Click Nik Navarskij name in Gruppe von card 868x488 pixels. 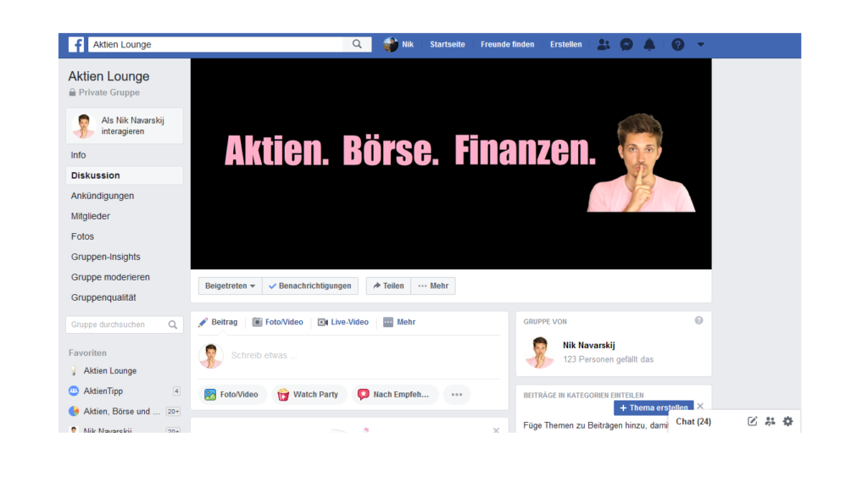(589, 346)
